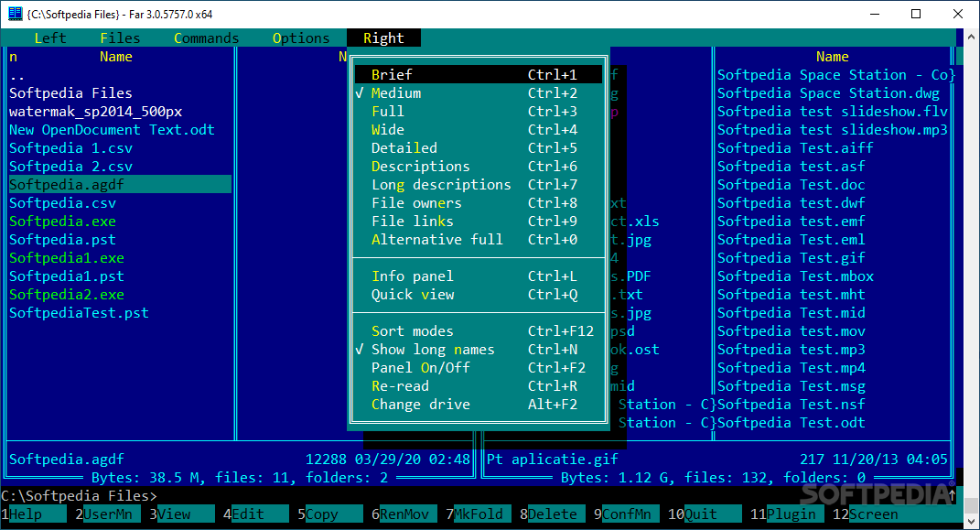Select Brief view mode
This screenshot has height=530, width=980.
click(479, 74)
